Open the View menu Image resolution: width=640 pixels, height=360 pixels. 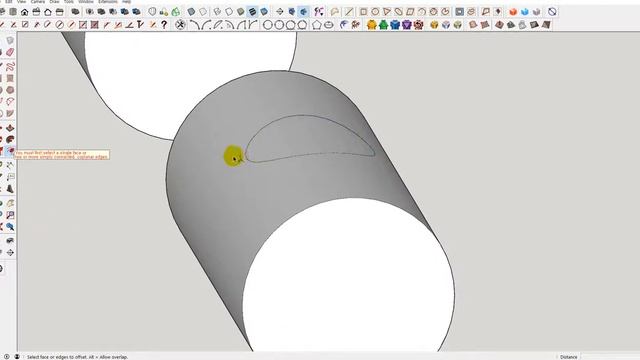(x=21, y=2)
